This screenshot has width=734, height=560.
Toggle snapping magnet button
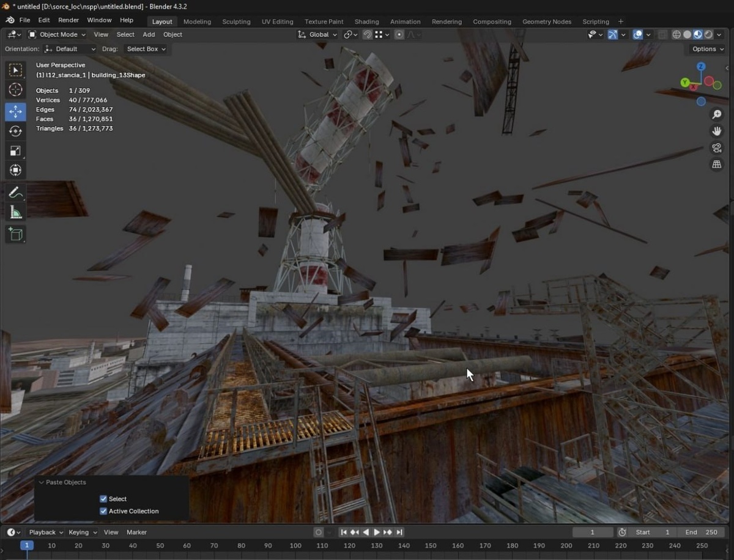(x=367, y=34)
